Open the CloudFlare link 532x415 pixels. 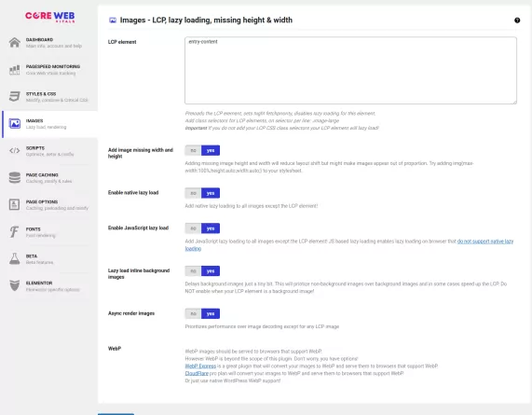tap(197, 373)
